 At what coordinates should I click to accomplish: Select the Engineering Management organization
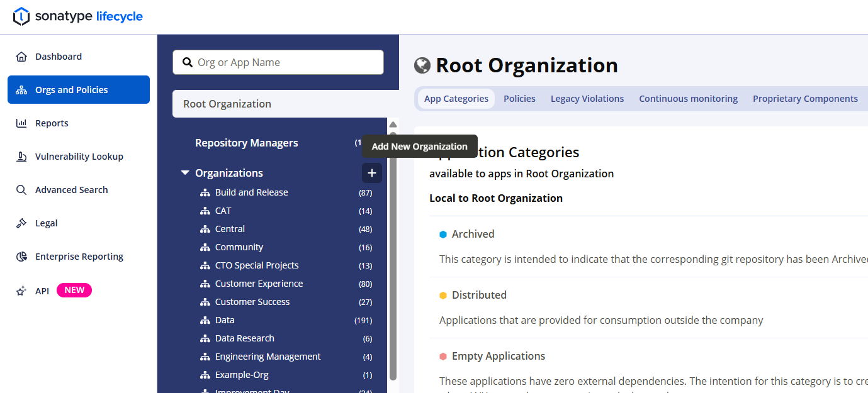pyautogui.click(x=268, y=357)
